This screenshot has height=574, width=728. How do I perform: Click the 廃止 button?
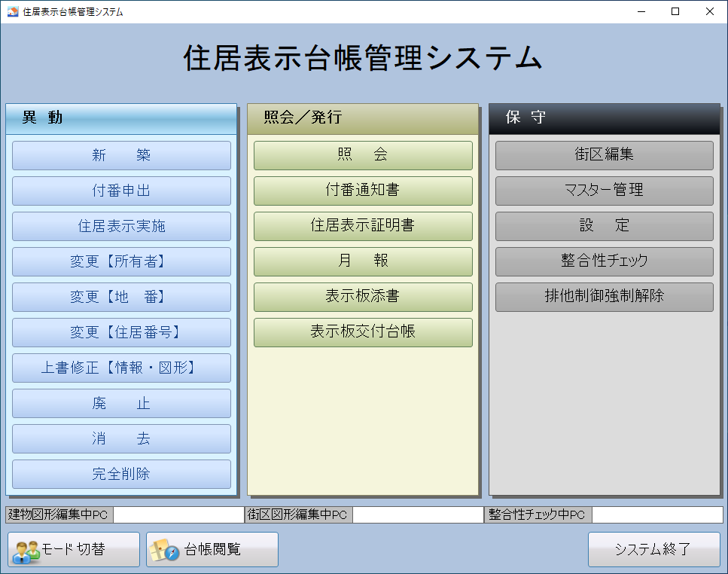[122, 403]
